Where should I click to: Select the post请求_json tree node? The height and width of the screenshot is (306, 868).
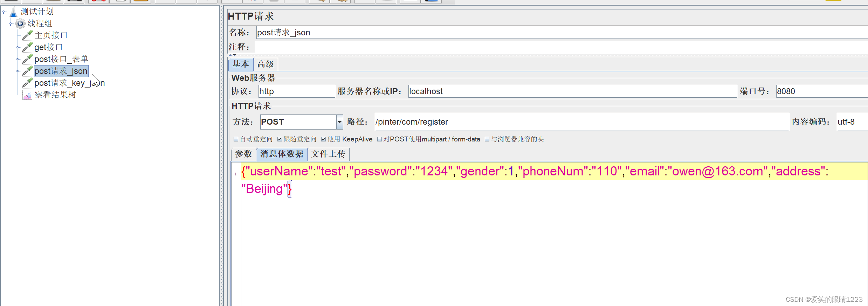coord(61,71)
